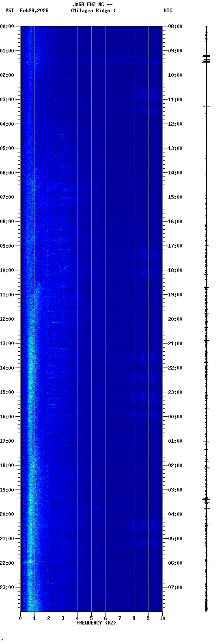Click UTC time label '17:00'

(175, 246)
